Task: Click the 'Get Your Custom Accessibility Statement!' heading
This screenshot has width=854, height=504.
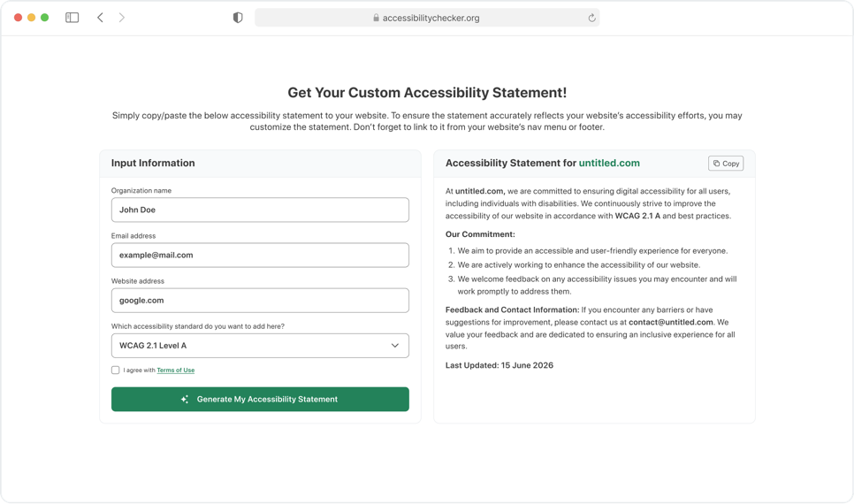Action: (x=427, y=93)
